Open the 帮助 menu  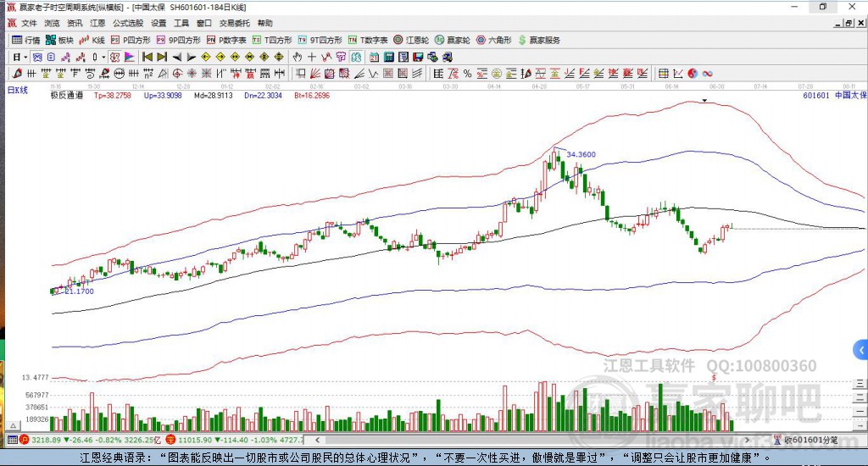pyautogui.click(x=265, y=23)
